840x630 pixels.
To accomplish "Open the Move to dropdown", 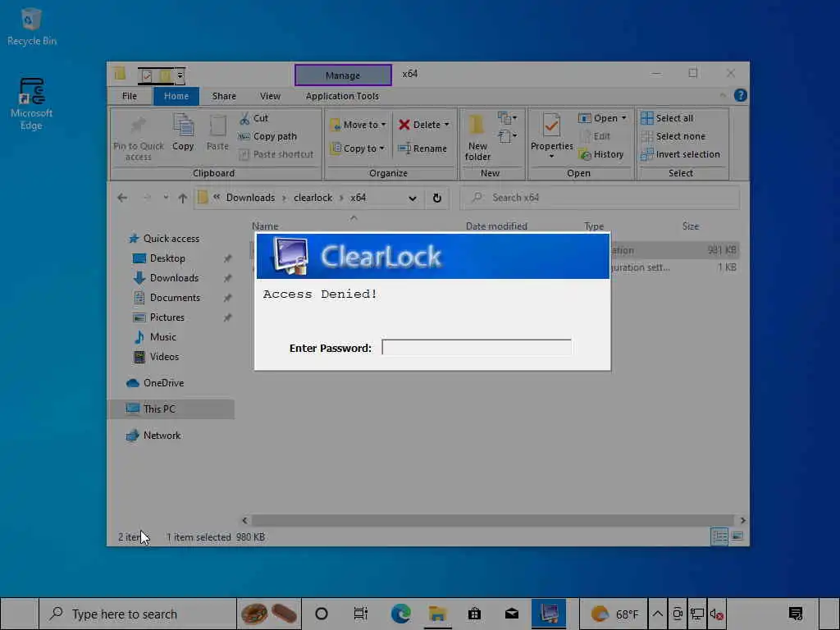I will 358,125.
